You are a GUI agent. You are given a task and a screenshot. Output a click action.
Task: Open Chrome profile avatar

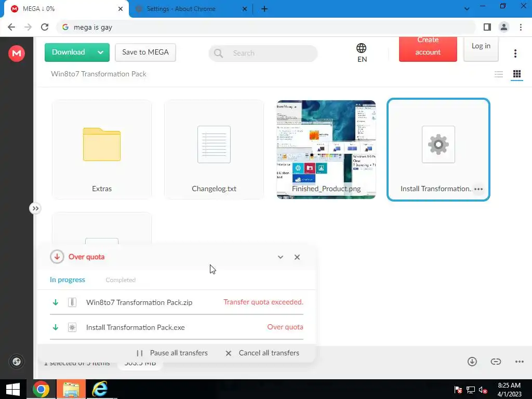click(504, 27)
